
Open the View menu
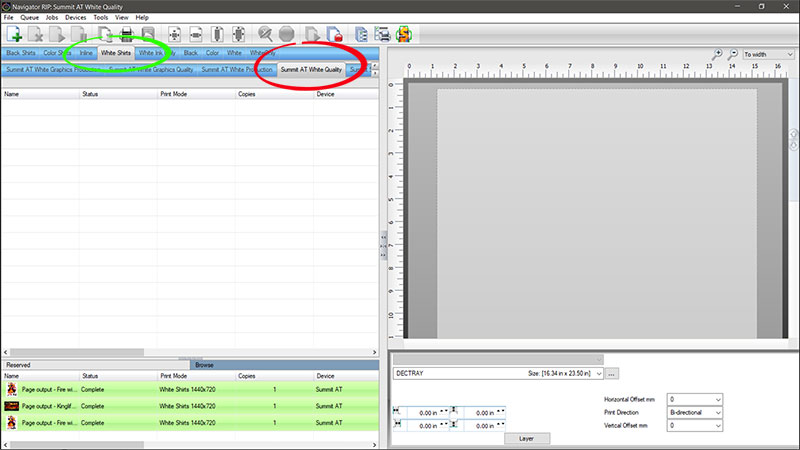pos(121,17)
